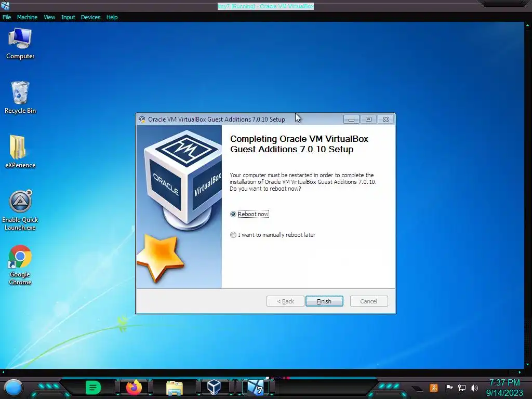Viewport: 532px width, 399px height.
Task: Maximize the Guest Additions Setup window
Action: point(368,119)
